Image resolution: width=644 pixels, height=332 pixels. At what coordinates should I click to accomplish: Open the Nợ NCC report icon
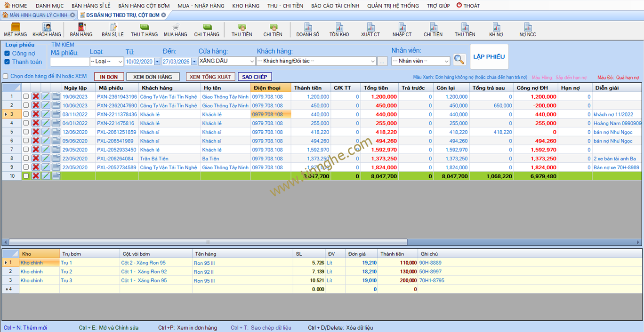[527, 30]
